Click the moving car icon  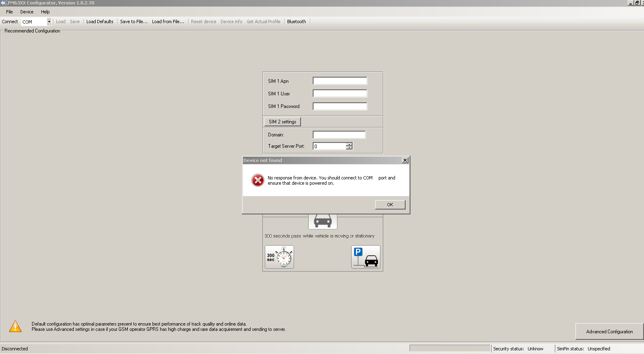tap(323, 221)
